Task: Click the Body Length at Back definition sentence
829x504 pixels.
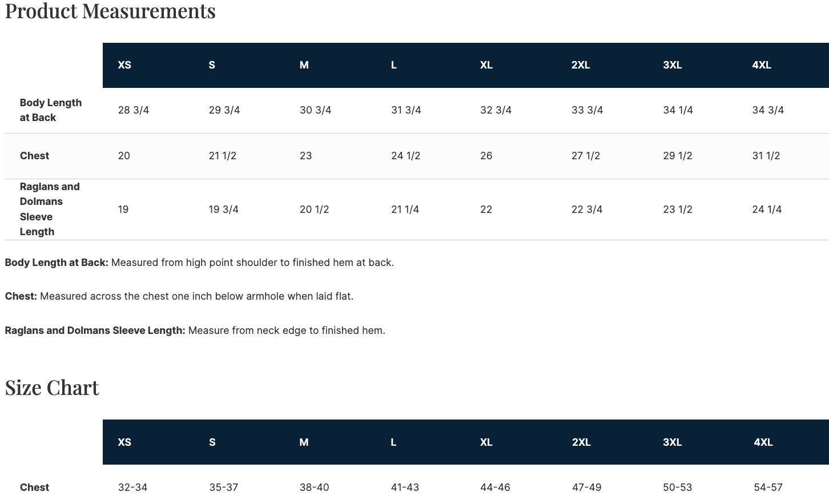Action: (199, 263)
